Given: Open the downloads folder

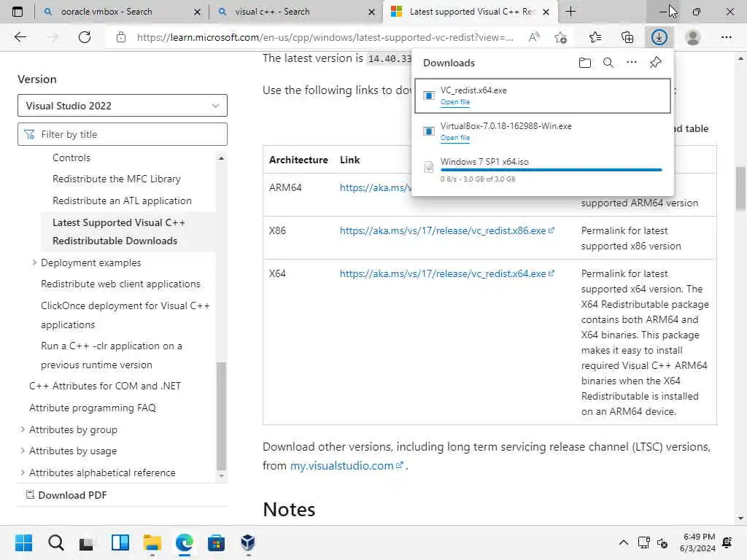Looking at the screenshot, I should pyautogui.click(x=585, y=63).
